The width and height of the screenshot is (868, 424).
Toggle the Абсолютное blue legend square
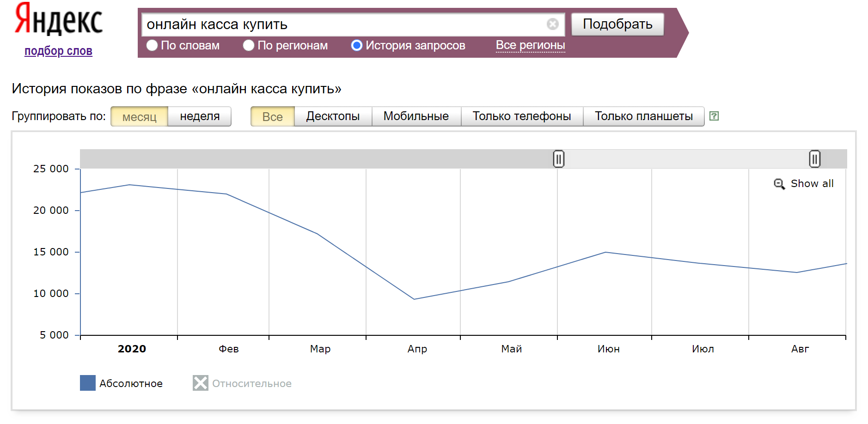pyautogui.click(x=88, y=383)
